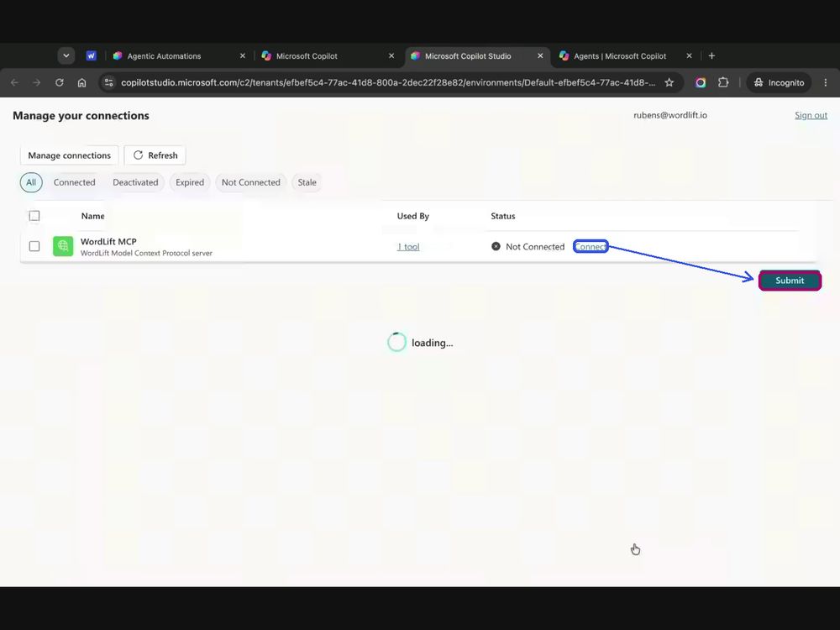This screenshot has height=630, width=840.
Task: Close the Microsoft Copilot tab
Action: click(391, 55)
